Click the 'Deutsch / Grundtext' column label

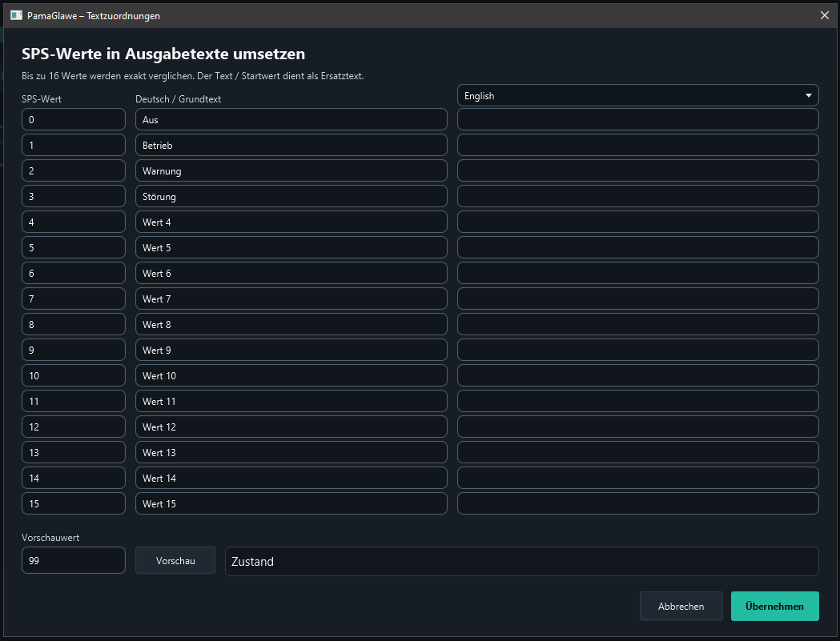click(178, 99)
